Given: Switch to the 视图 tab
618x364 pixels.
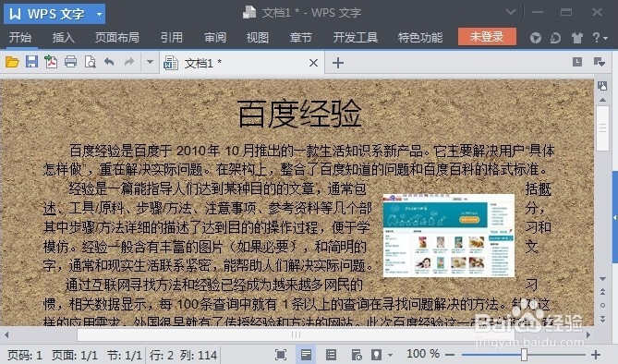Looking at the screenshot, I should point(258,38).
